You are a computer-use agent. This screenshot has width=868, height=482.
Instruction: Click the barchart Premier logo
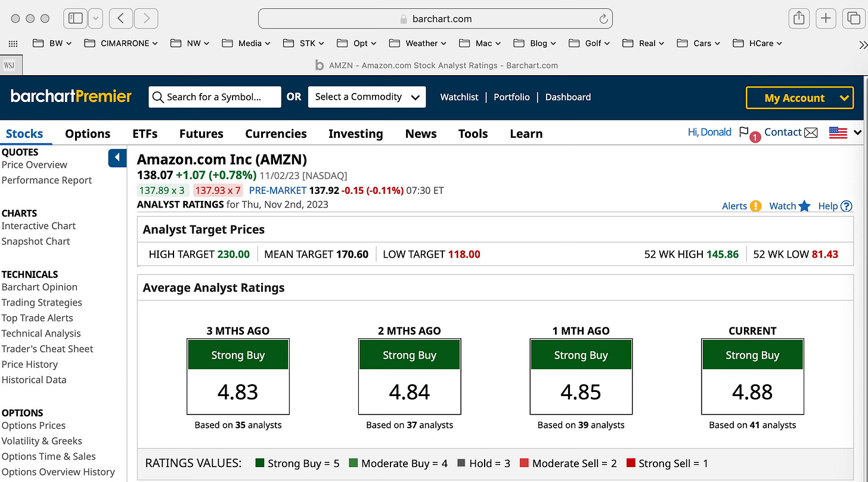(71, 96)
